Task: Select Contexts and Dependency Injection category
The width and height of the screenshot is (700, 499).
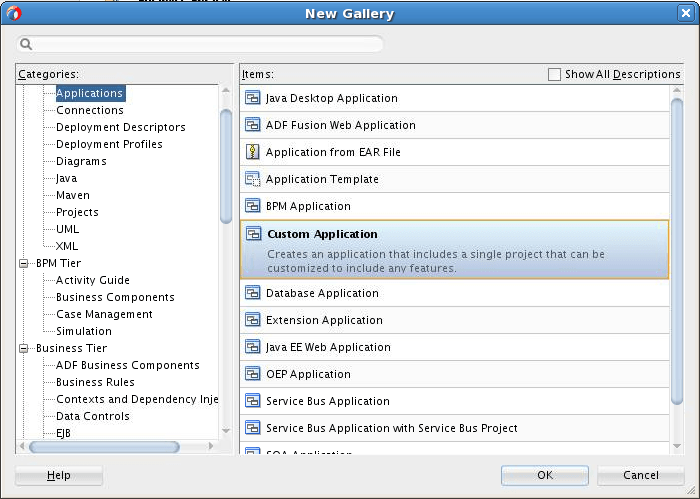Action: [137, 399]
